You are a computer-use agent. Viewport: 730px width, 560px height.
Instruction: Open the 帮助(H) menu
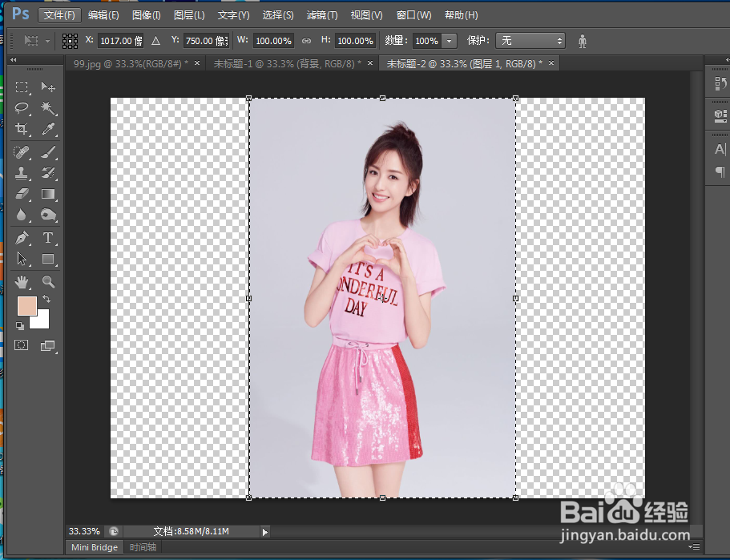tap(462, 15)
